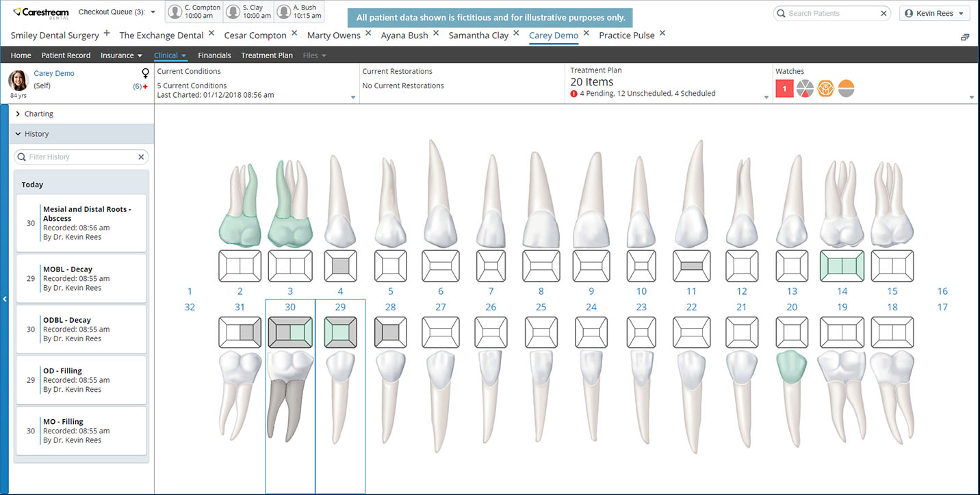Click the gray segmented circle Watches icon

(x=805, y=88)
